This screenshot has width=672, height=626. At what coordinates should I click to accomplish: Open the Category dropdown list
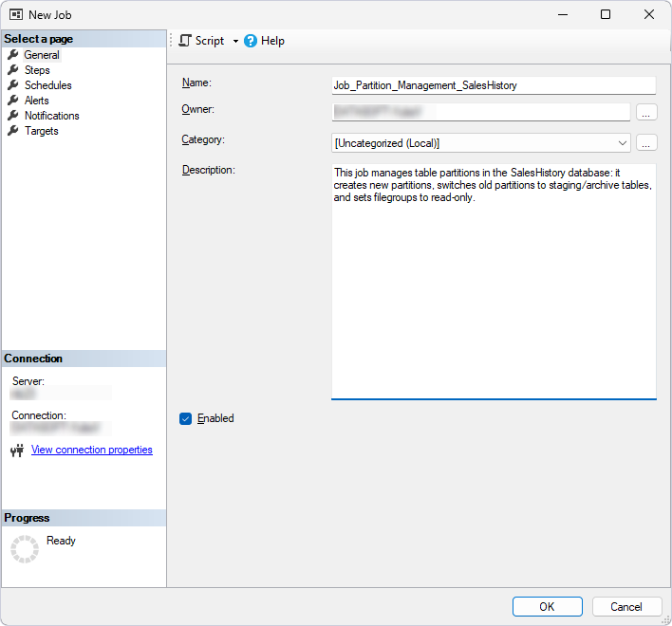click(481, 143)
